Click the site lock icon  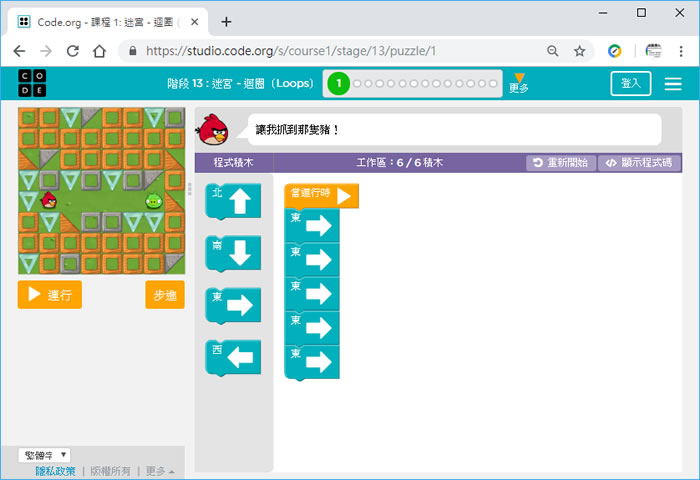point(133,51)
